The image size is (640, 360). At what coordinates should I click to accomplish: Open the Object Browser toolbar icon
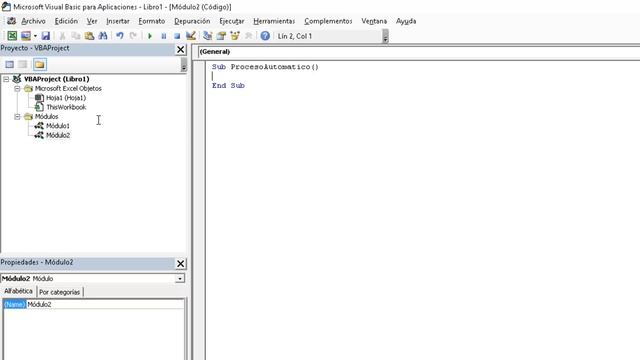[235, 36]
